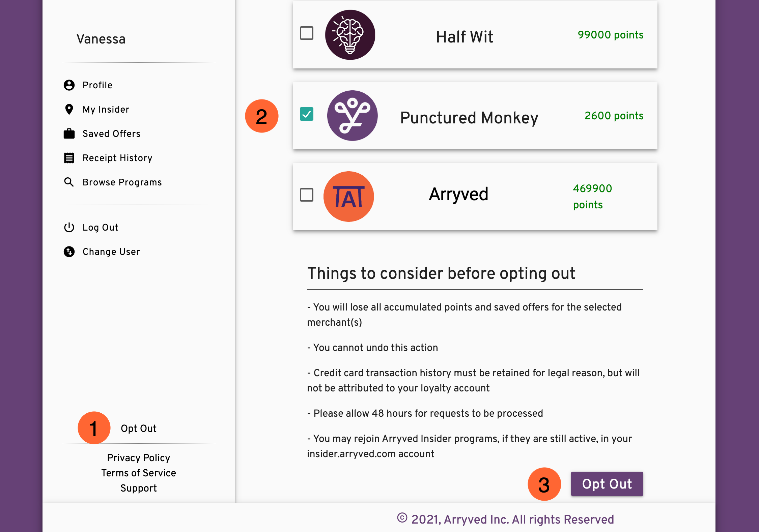Click the purple Opt Out button
The image size is (759, 532).
(x=607, y=484)
